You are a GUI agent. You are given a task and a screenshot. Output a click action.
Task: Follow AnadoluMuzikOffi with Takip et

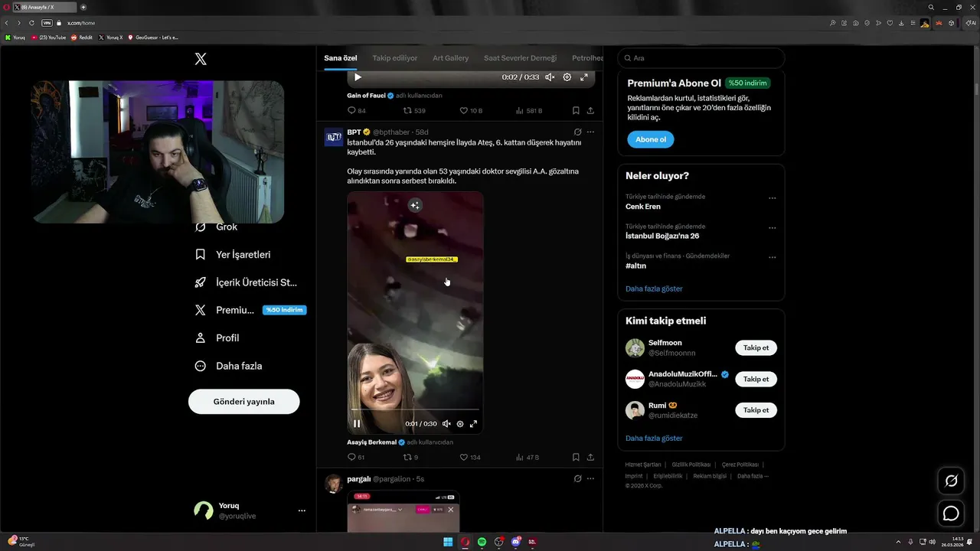pos(756,380)
